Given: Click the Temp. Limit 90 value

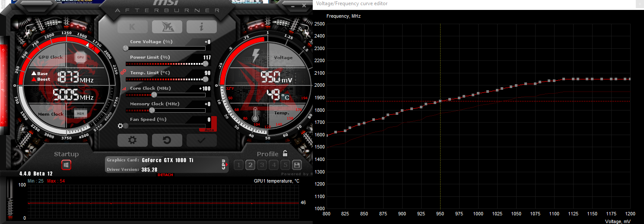Looking at the screenshot, I should pos(208,73).
